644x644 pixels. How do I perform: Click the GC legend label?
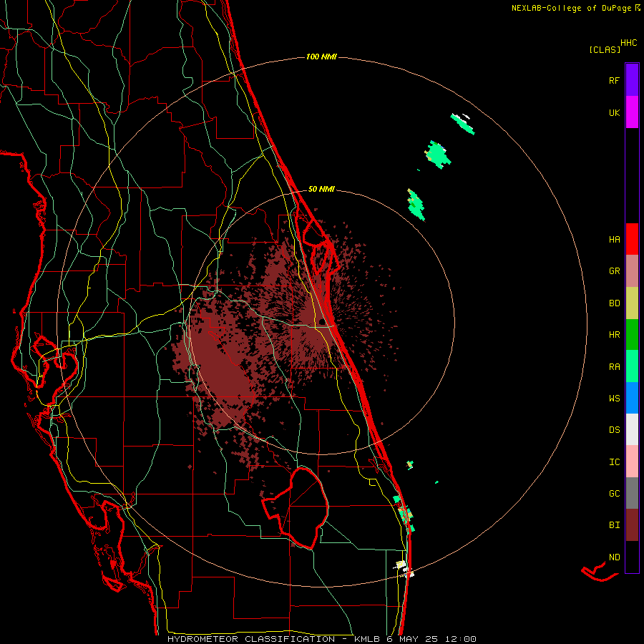pyautogui.click(x=615, y=494)
